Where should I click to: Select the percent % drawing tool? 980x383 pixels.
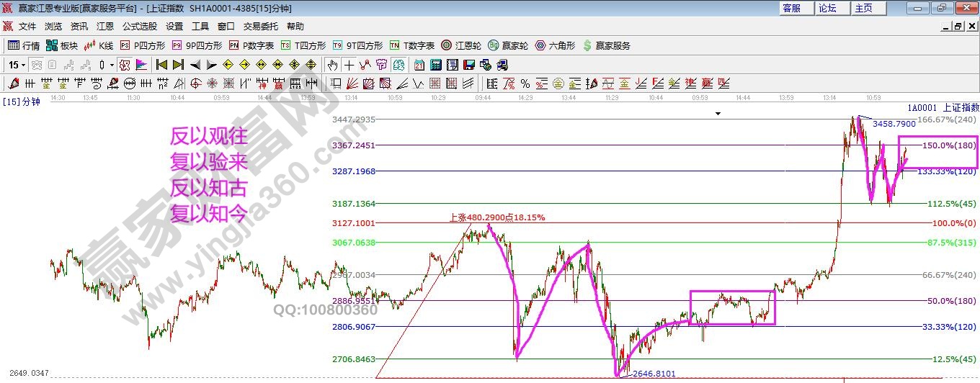coord(525,84)
